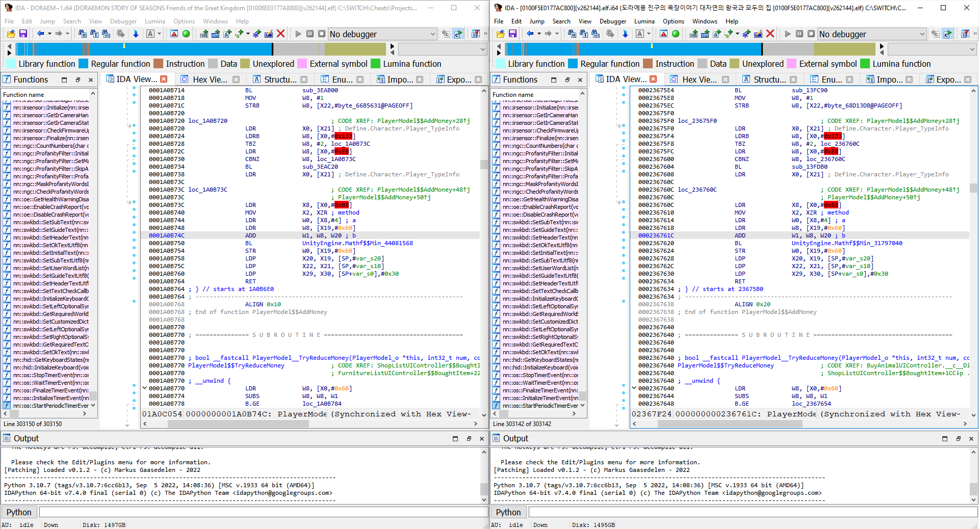Close the Functions panel in right IDA window
This screenshot has height=529, width=980.
point(580,80)
